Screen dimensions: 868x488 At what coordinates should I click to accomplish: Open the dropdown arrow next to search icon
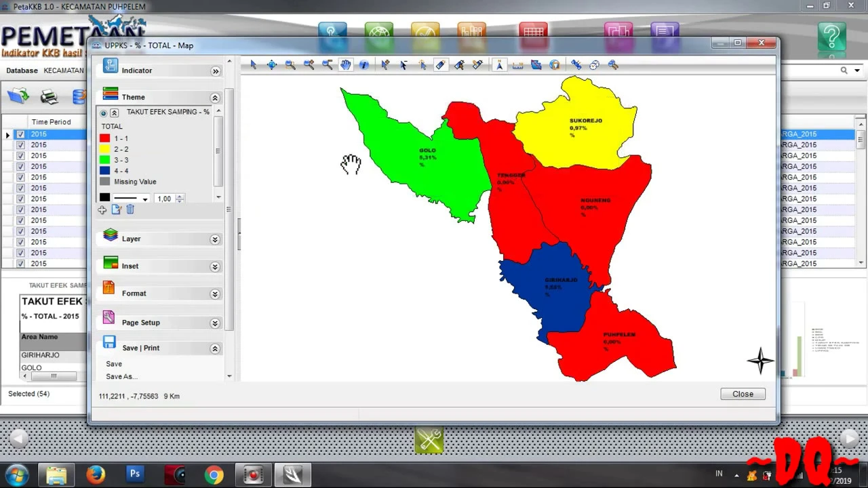coord(857,70)
